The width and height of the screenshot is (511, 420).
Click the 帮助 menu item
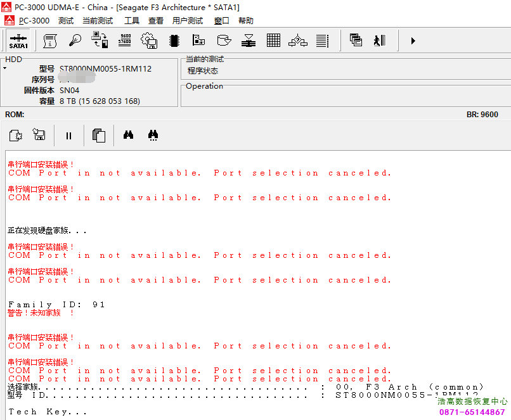pos(246,20)
